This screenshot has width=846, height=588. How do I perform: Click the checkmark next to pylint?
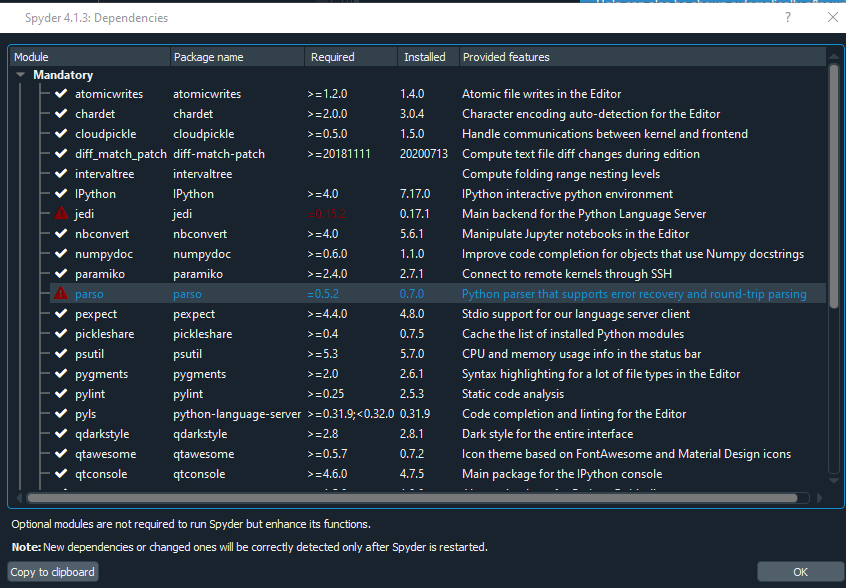(59, 393)
